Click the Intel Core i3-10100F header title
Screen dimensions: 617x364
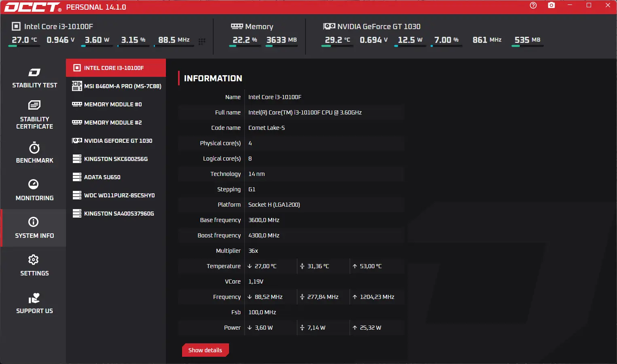[x=59, y=26]
